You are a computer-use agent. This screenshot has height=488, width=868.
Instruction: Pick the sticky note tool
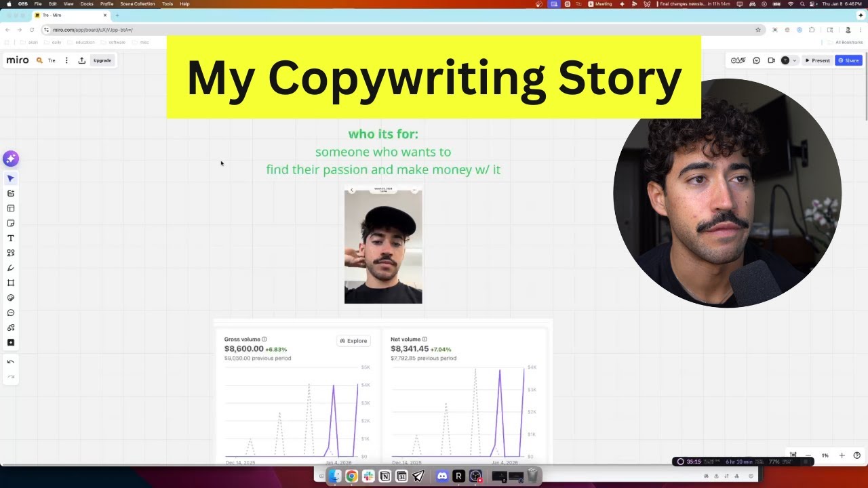click(x=10, y=223)
